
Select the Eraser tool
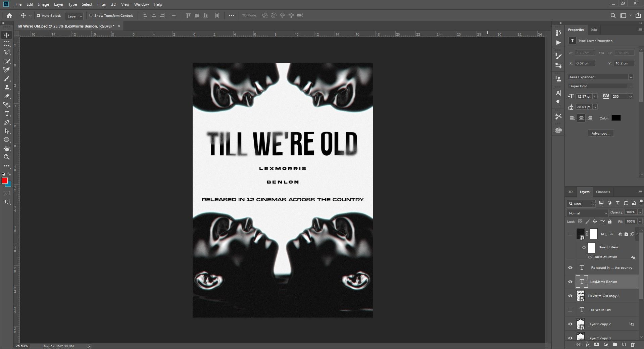click(x=7, y=96)
